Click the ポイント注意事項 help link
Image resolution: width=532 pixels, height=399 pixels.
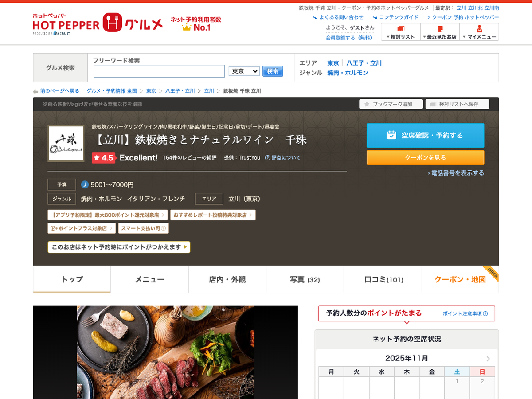(465, 313)
